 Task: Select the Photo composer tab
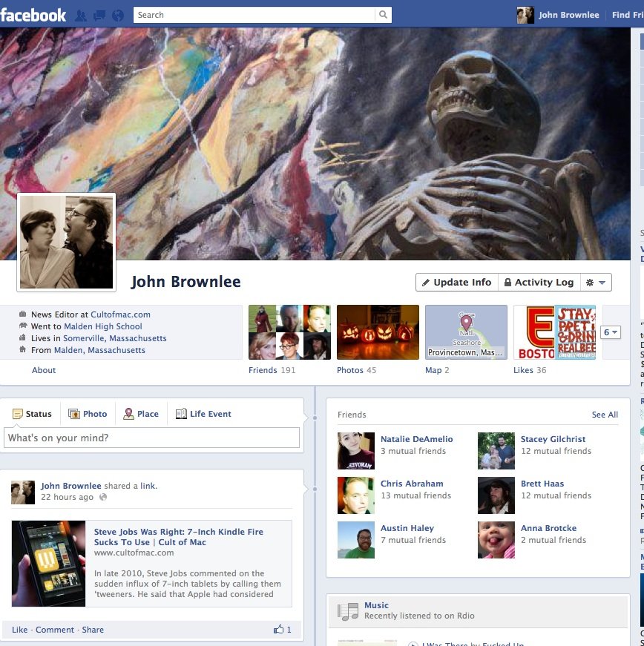coord(88,414)
